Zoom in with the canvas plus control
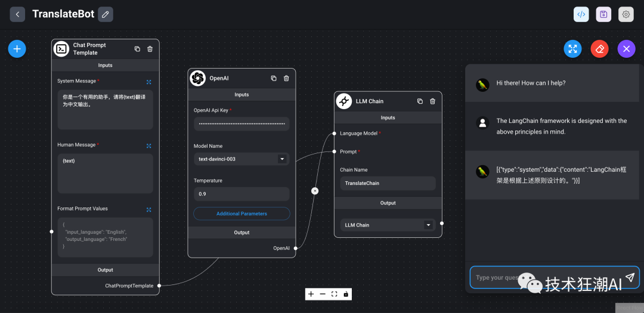 (311, 294)
